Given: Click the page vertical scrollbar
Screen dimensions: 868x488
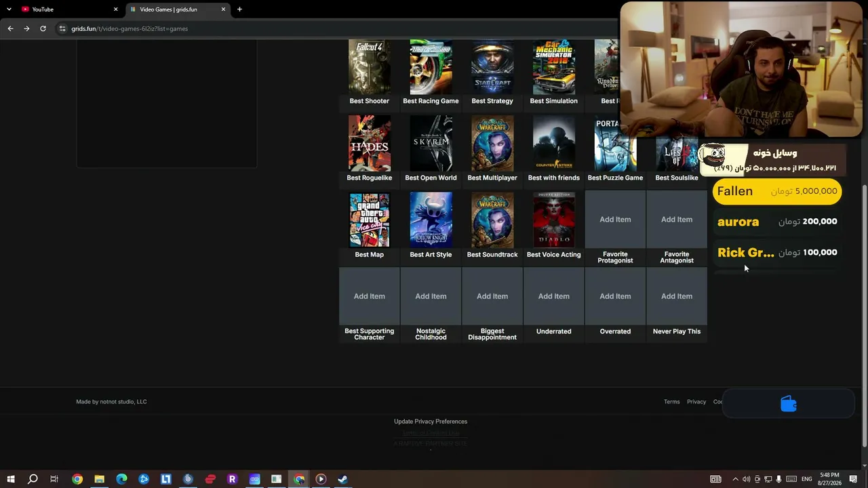Looking at the screenshot, I should tap(864, 315).
